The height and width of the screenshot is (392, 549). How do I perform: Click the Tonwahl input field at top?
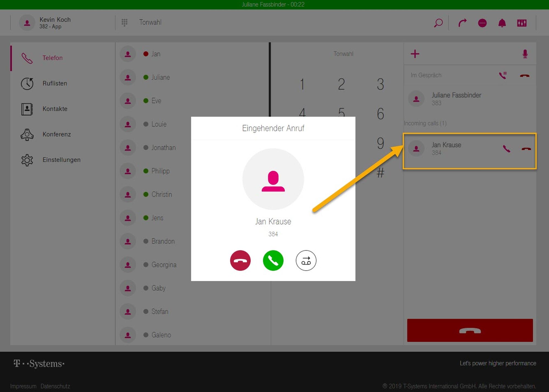pos(150,23)
